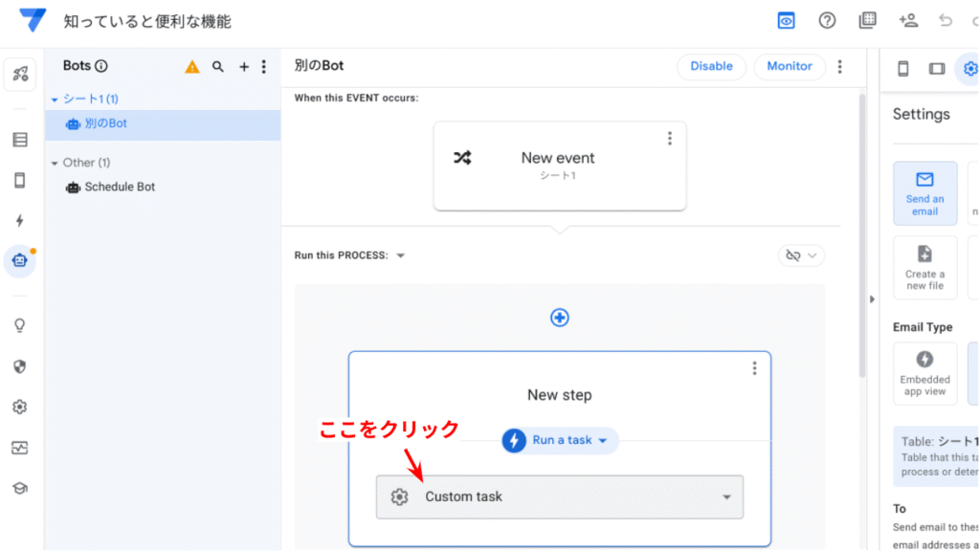Screen dimensions: 980x551
Task: Choose Create a new file task type
Action: pyautogui.click(x=925, y=268)
